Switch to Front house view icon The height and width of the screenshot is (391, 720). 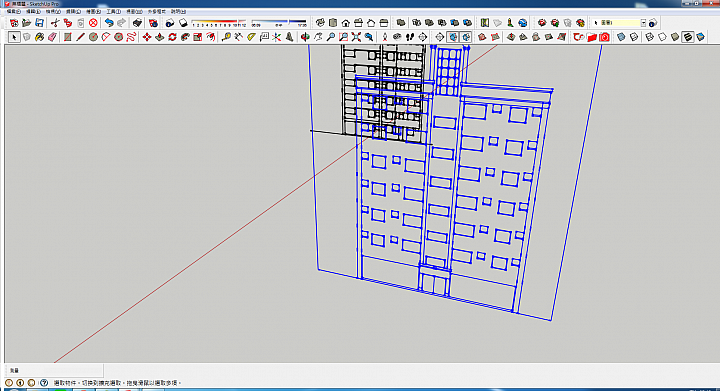tap(346, 23)
